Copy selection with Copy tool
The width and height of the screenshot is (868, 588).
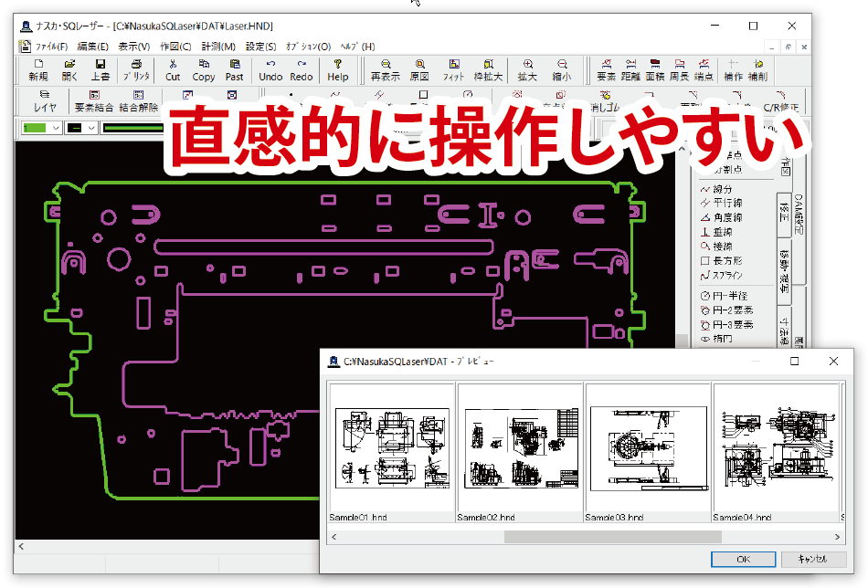(204, 70)
